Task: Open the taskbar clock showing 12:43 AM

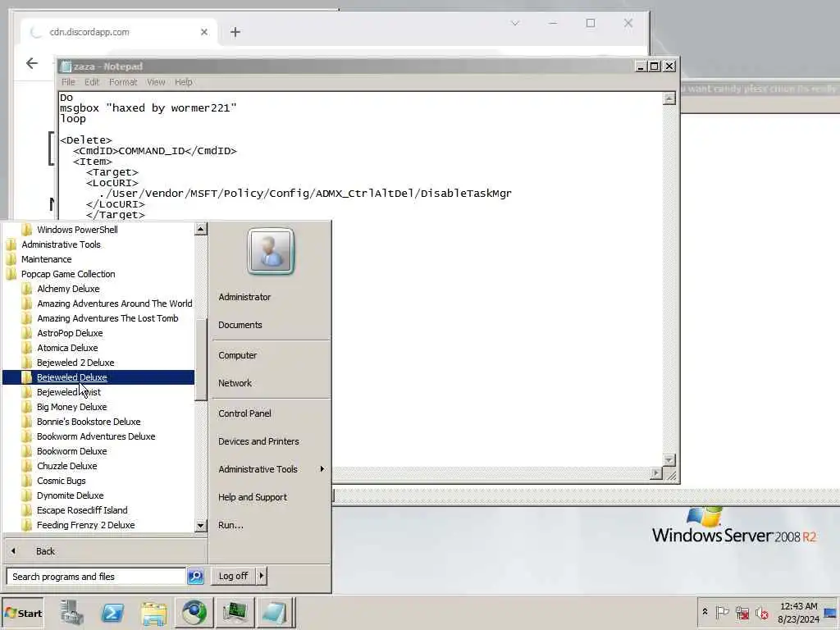Action: pyautogui.click(x=798, y=612)
